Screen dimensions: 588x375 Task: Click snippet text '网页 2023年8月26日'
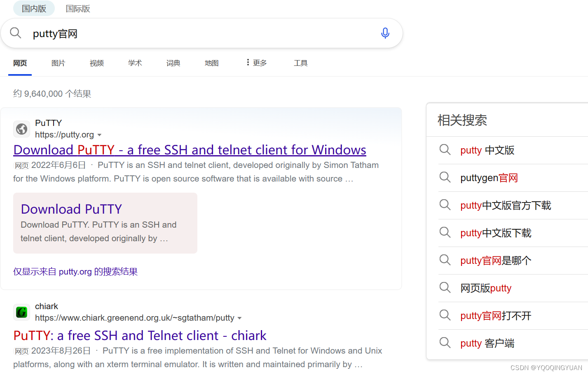click(x=53, y=351)
